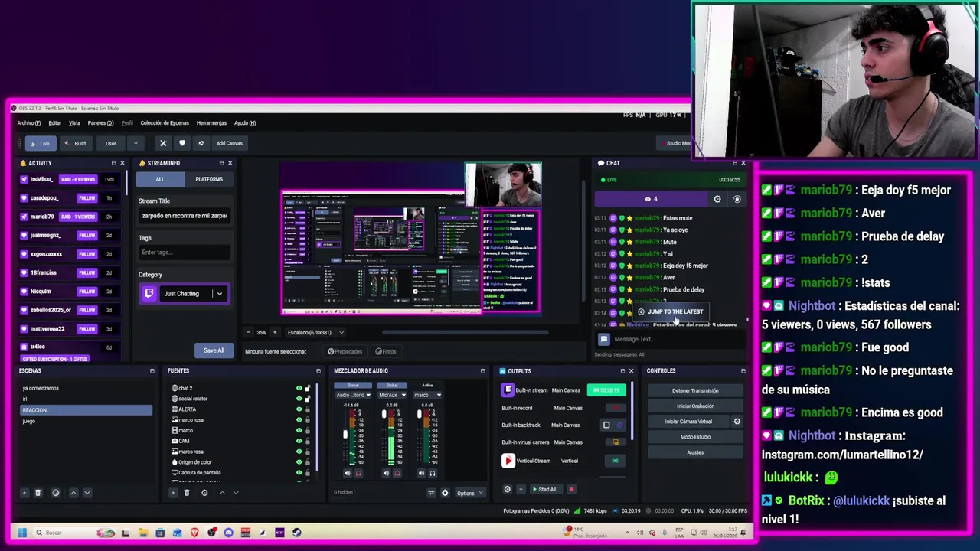This screenshot has width=980, height=551.
Task: Move selected scene down
Action: tap(87, 493)
